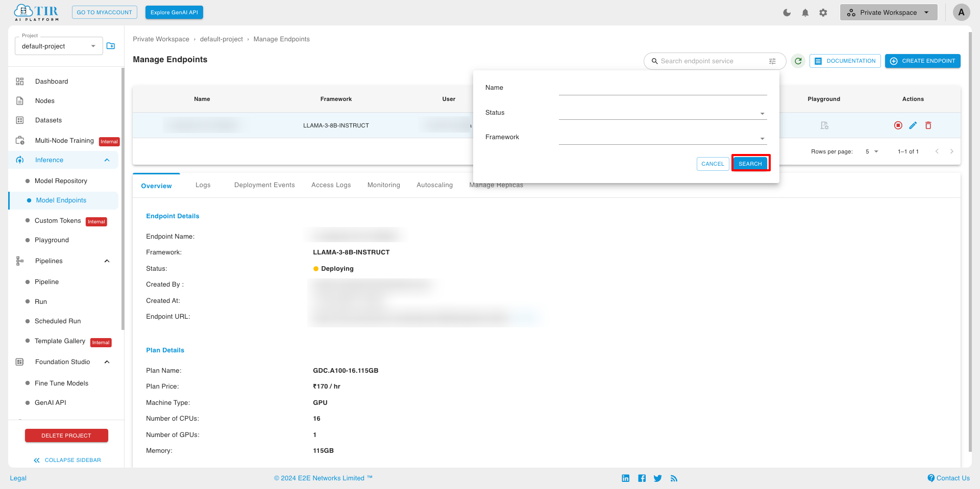
Task: Click TIR AI Platform logo
Action: point(36,12)
